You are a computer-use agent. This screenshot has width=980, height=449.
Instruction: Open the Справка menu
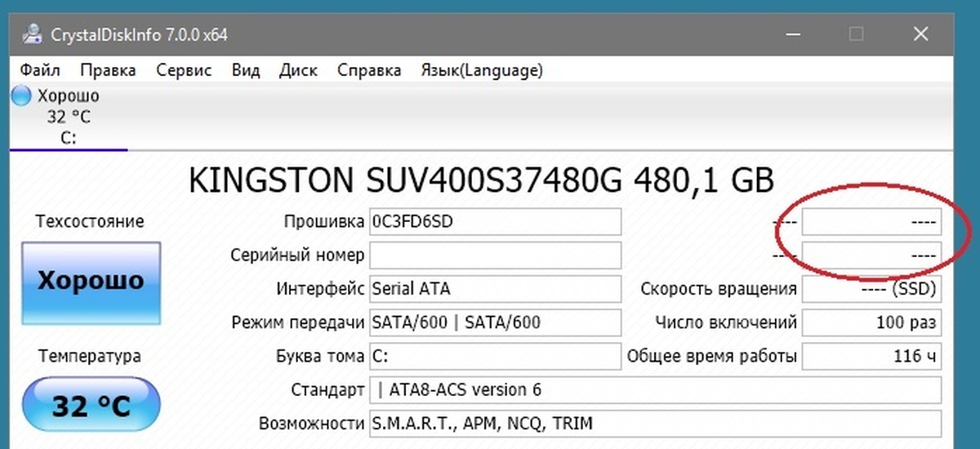(369, 70)
